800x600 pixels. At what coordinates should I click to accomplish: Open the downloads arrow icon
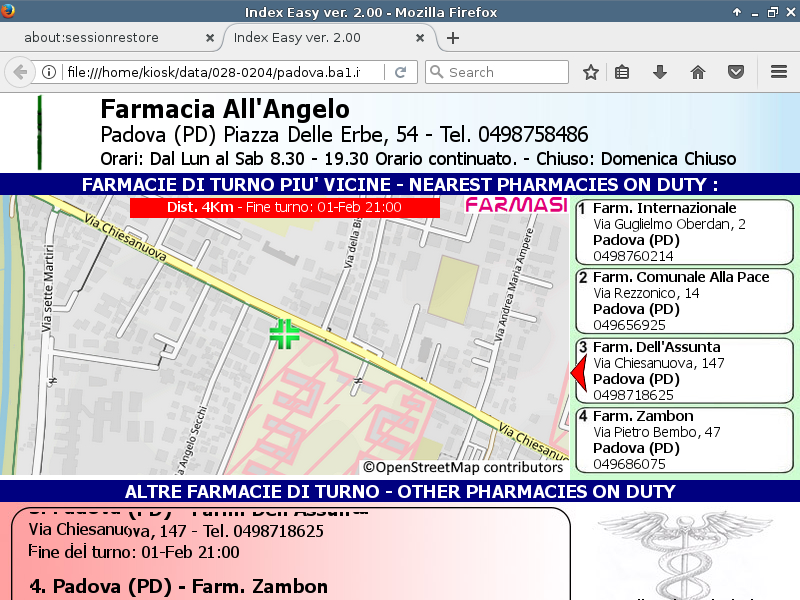(x=660, y=72)
